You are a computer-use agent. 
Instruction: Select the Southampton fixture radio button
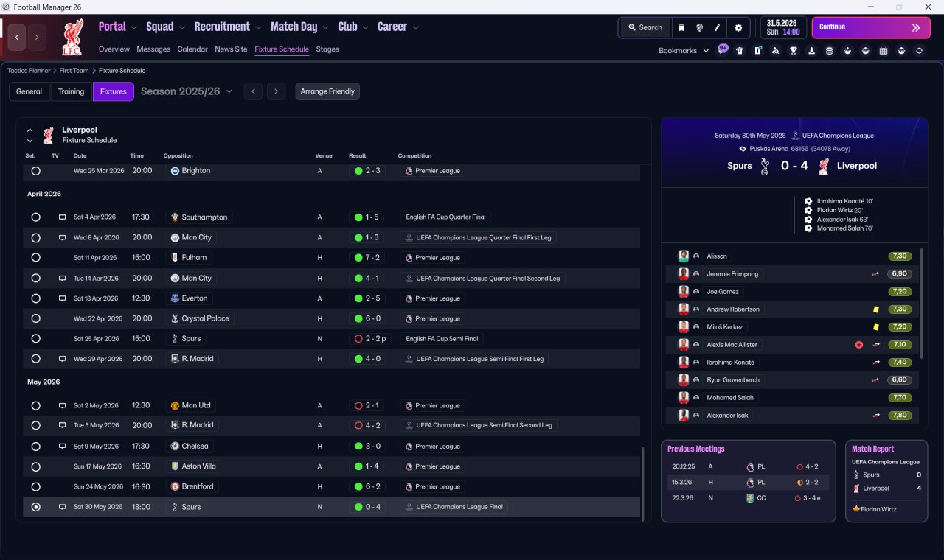coord(35,217)
